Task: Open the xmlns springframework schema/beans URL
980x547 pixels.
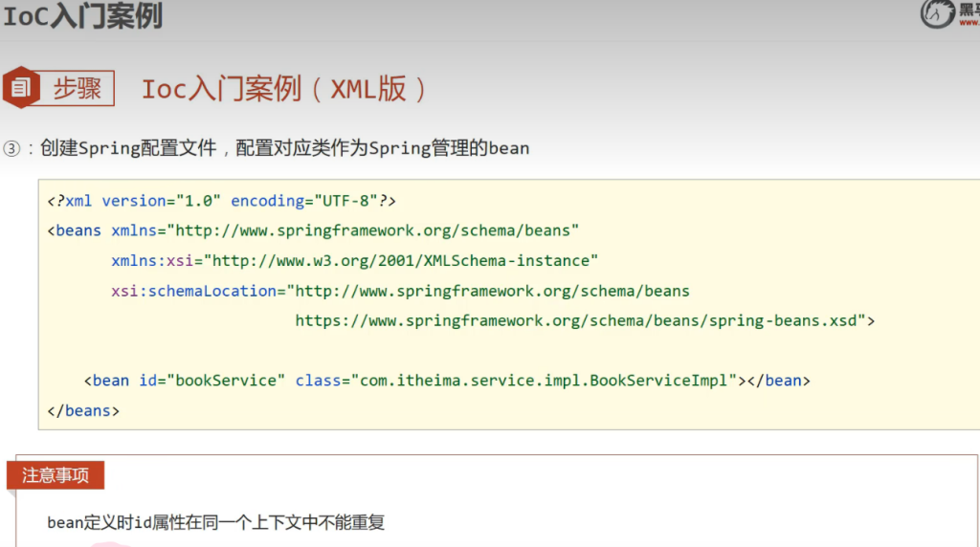Action: point(374,230)
